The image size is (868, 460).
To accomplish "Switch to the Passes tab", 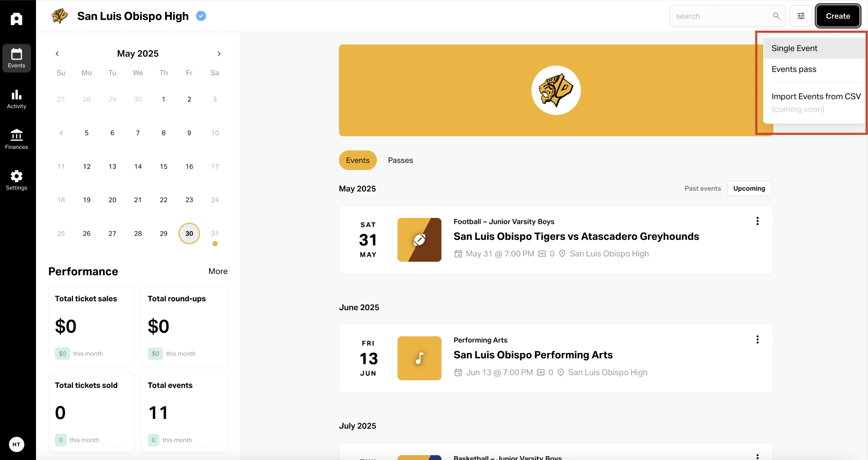I will (400, 160).
